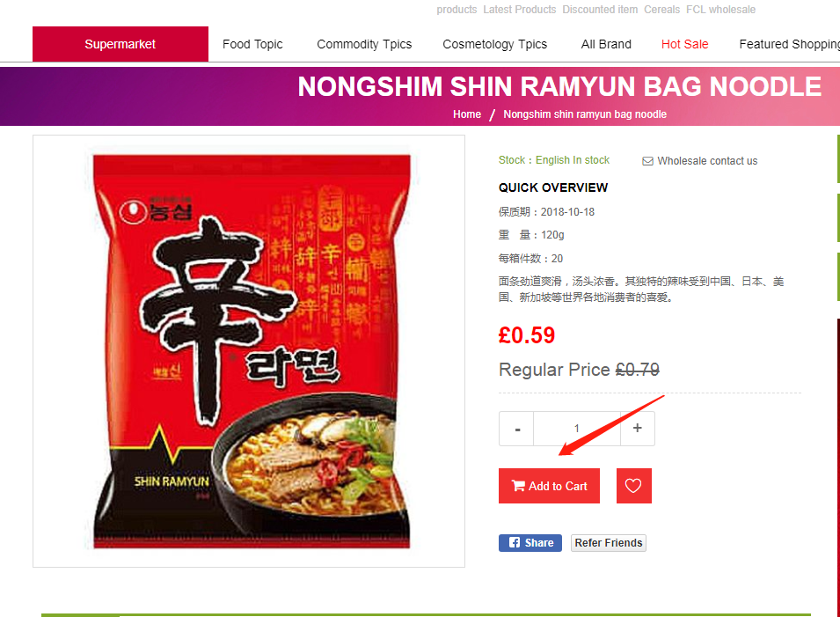Image resolution: width=840 pixels, height=617 pixels.
Task: Click Refer Friends button
Action: pyautogui.click(x=609, y=542)
